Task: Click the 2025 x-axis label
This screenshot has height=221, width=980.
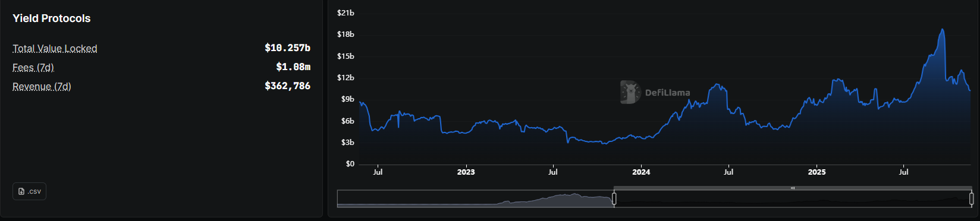Action: pos(816,172)
